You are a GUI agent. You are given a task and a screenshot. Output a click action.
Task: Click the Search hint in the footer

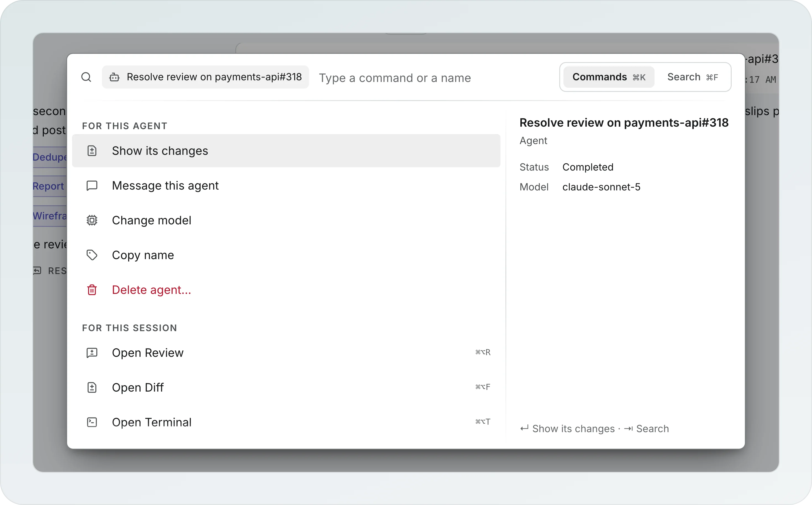[x=646, y=429]
